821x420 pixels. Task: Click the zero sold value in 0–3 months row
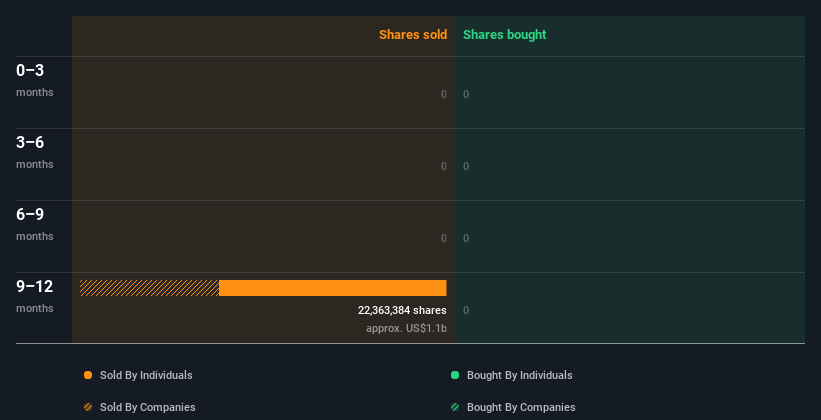444,94
